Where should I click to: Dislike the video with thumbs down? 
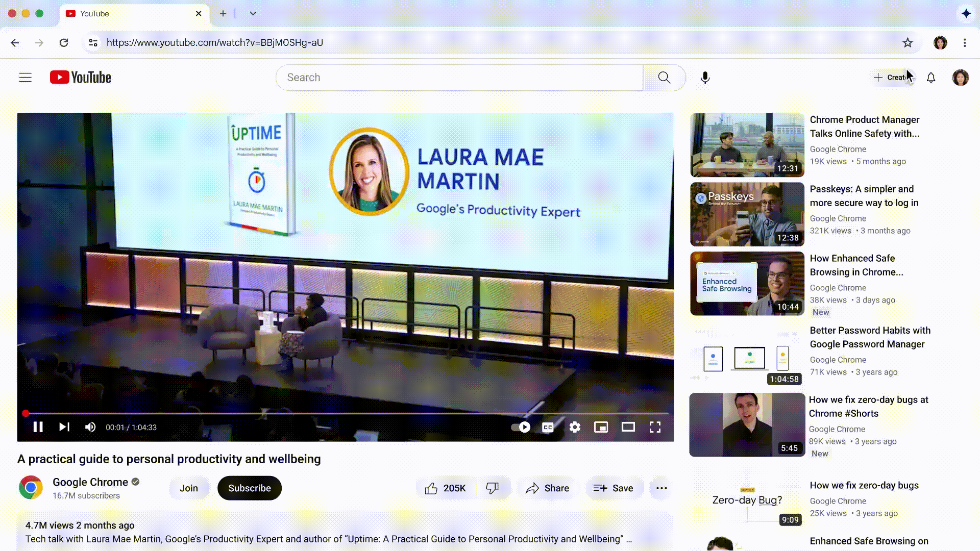tap(492, 488)
